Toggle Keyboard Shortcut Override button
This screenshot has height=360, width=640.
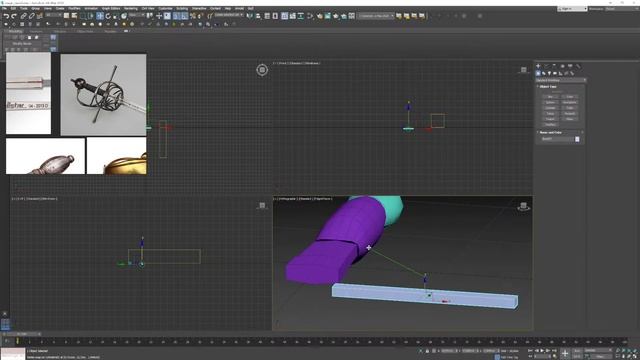click(x=167, y=16)
